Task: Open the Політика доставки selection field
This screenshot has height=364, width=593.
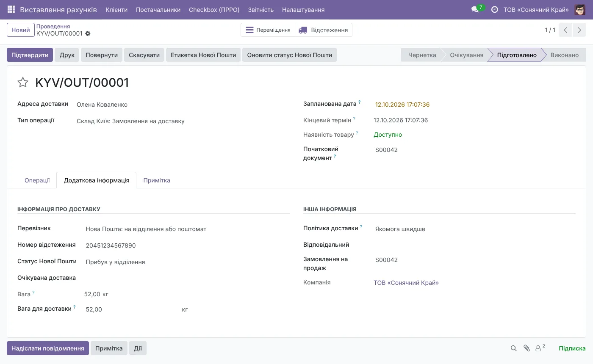Action: (x=474, y=229)
